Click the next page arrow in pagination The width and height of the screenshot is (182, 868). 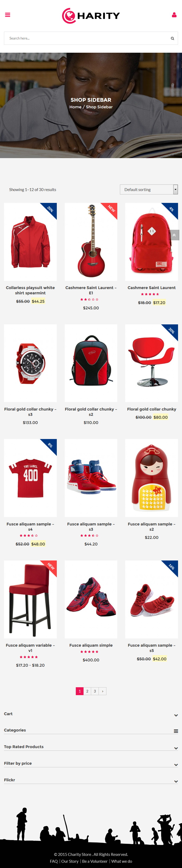pyautogui.click(x=103, y=691)
